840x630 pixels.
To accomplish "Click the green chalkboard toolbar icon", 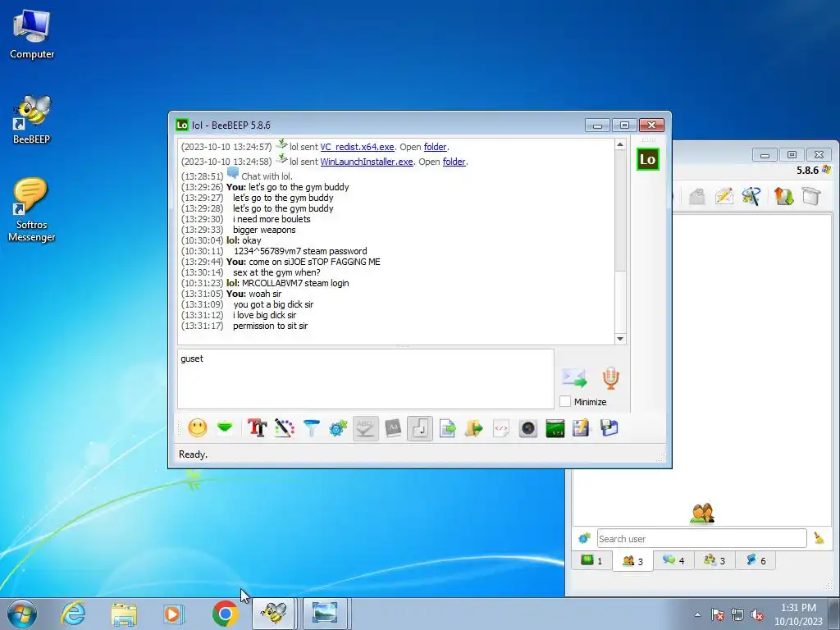I will (x=555, y=428).
